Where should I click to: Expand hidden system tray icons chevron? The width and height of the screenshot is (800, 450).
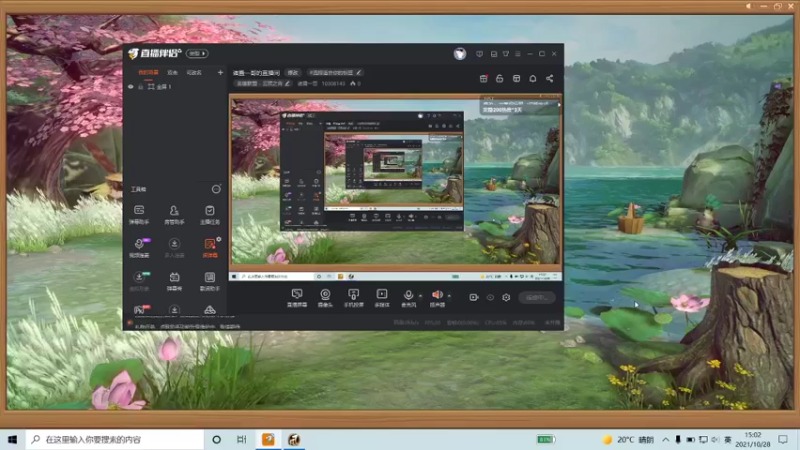tap(666, 439)
